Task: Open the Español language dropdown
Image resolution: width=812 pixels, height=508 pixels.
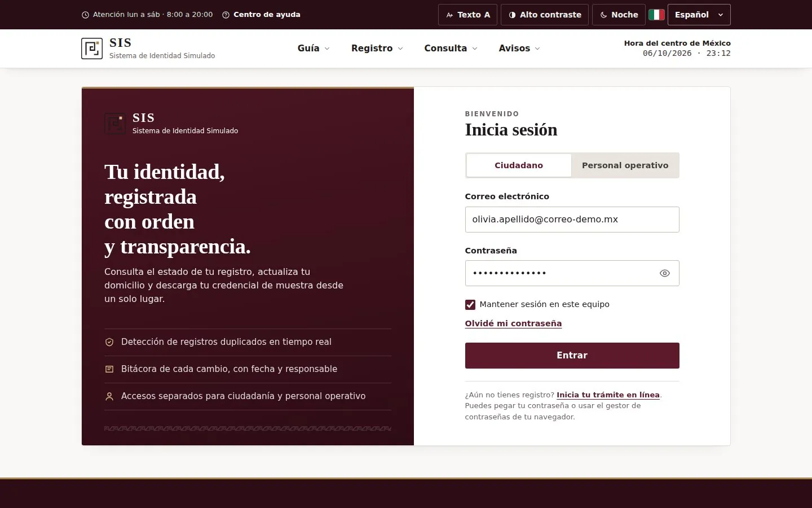Action: tap(699, 15)
